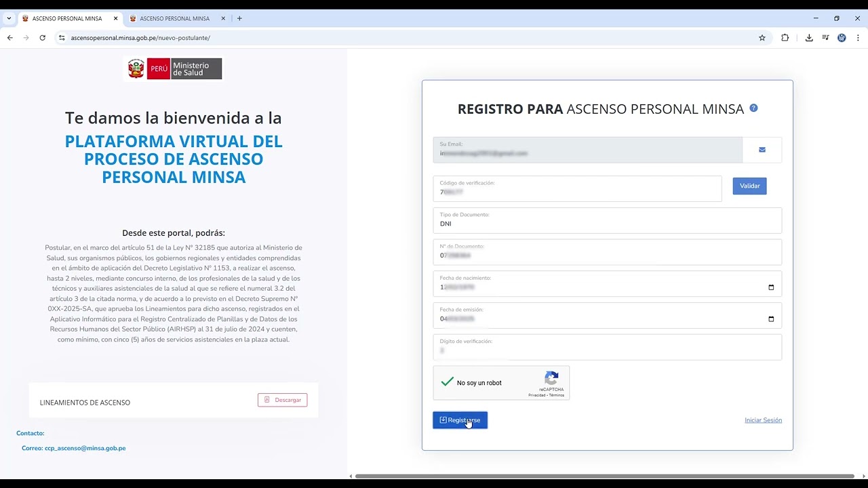This screenshot has height=488, width=868.
Task: Reload the page with refresh icon
Action: click(42, 38)
